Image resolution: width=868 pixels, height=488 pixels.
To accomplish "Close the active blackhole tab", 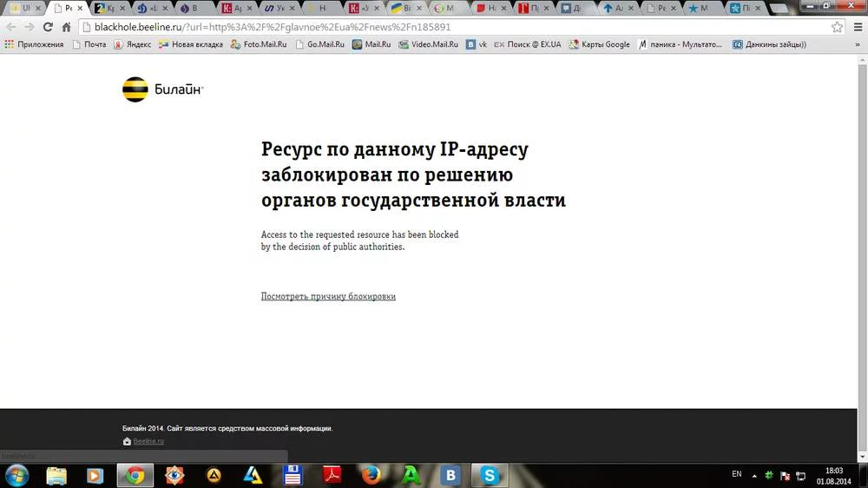I will tap(80, 9).
